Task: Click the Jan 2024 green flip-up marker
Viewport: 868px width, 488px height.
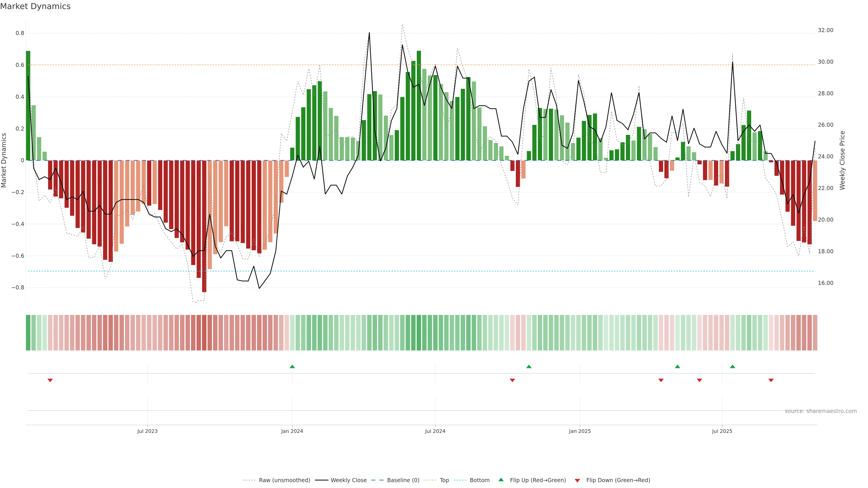Action: [292, 366]
